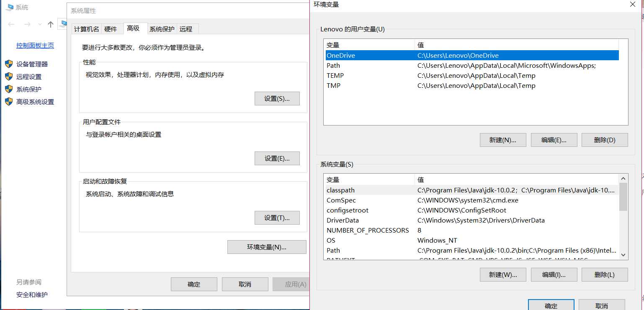Click 设置(T)... under 启动和故障恢复
Viewport: 644px width, 310px height.
pos(277,218)
